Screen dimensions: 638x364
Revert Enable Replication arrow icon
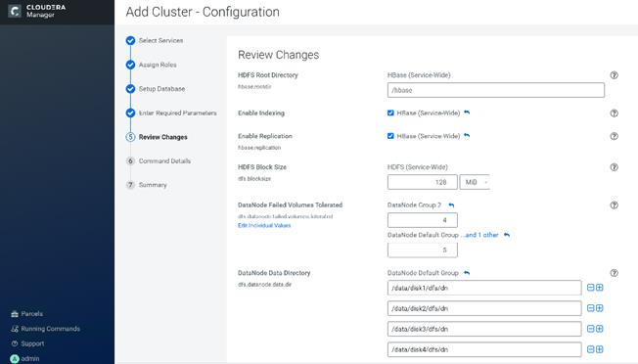pyautogui.click(x=467, y=136)
